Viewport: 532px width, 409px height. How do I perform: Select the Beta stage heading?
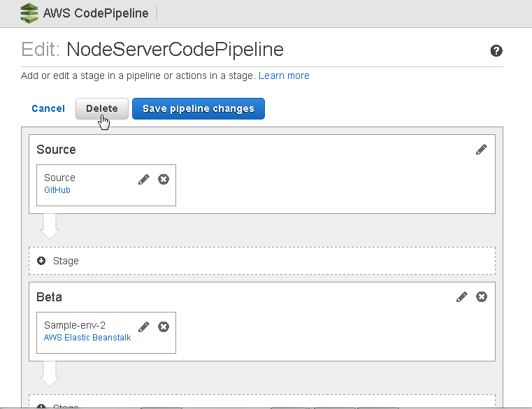coord(49,297)
